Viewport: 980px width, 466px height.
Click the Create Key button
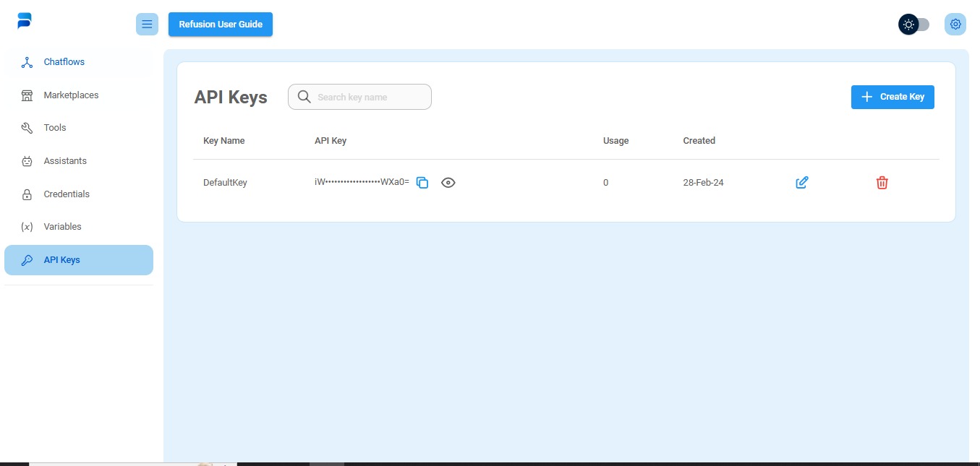[892, 97]
